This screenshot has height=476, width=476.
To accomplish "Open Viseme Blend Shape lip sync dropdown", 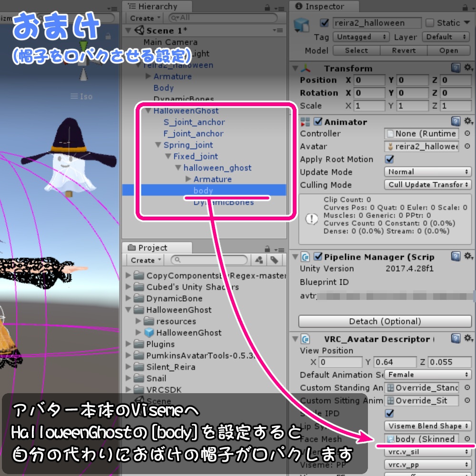I will (427, 426).
